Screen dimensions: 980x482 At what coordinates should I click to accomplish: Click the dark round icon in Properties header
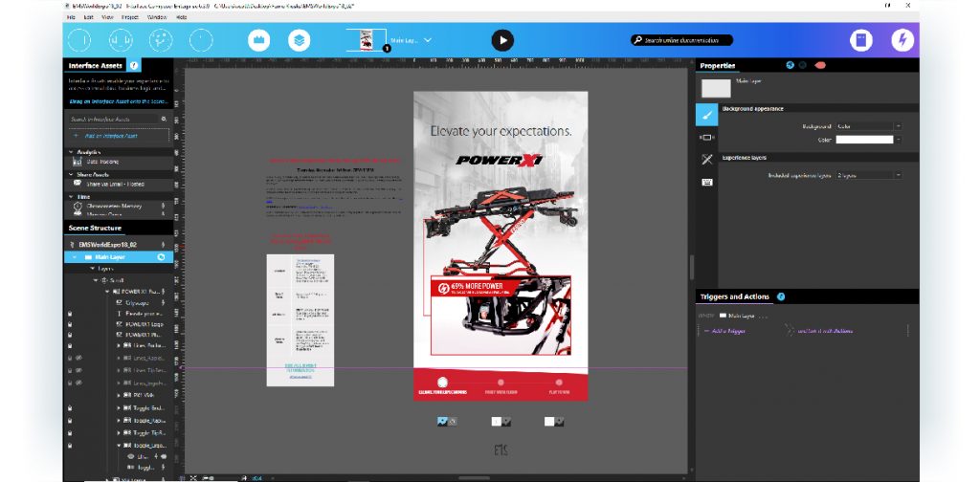point(803,65)
